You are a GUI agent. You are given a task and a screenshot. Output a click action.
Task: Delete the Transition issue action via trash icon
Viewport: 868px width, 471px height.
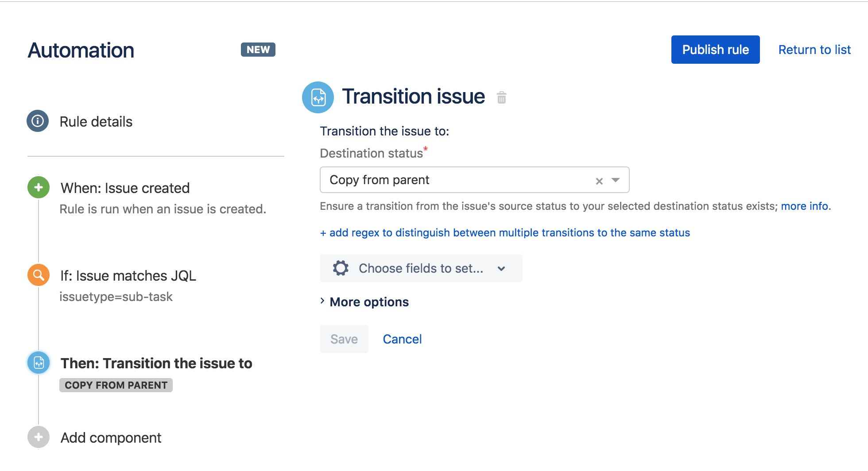click(x=501, y=97)
